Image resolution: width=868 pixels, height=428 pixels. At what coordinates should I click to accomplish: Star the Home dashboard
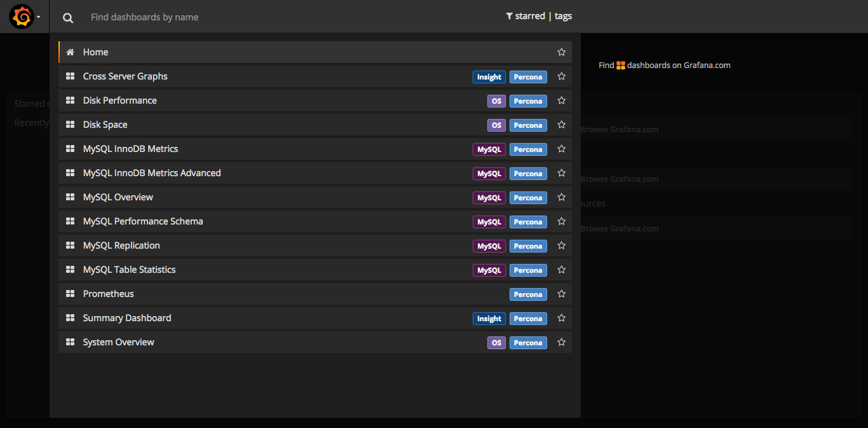tap(561, 52)
